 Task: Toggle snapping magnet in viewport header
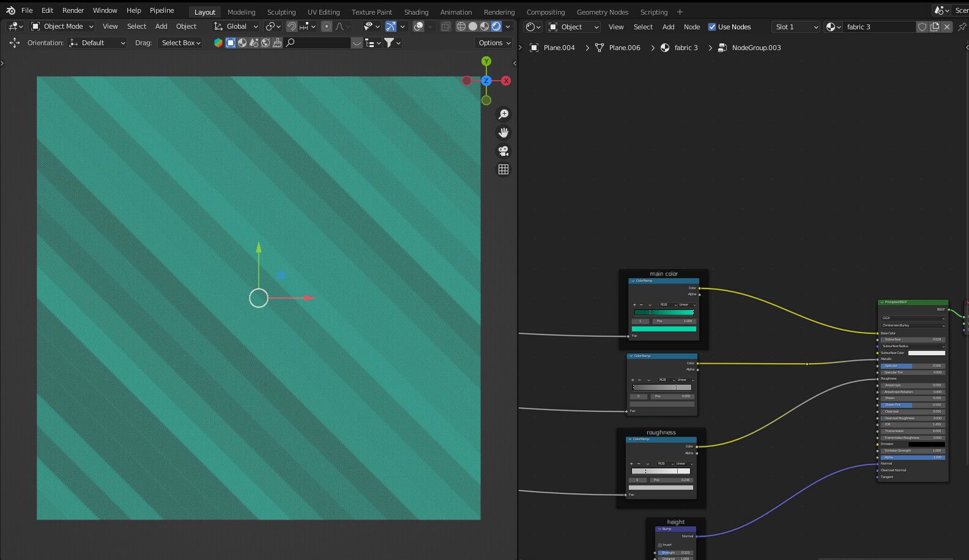[292, 26]
